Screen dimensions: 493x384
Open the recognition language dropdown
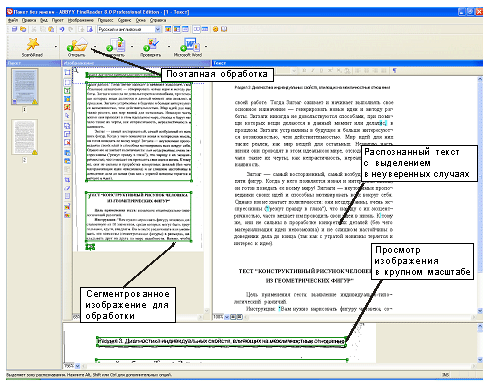click(158, 29)
